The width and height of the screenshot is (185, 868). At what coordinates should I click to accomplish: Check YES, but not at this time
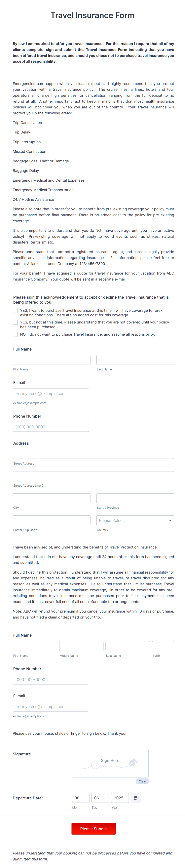click(15, 322)
